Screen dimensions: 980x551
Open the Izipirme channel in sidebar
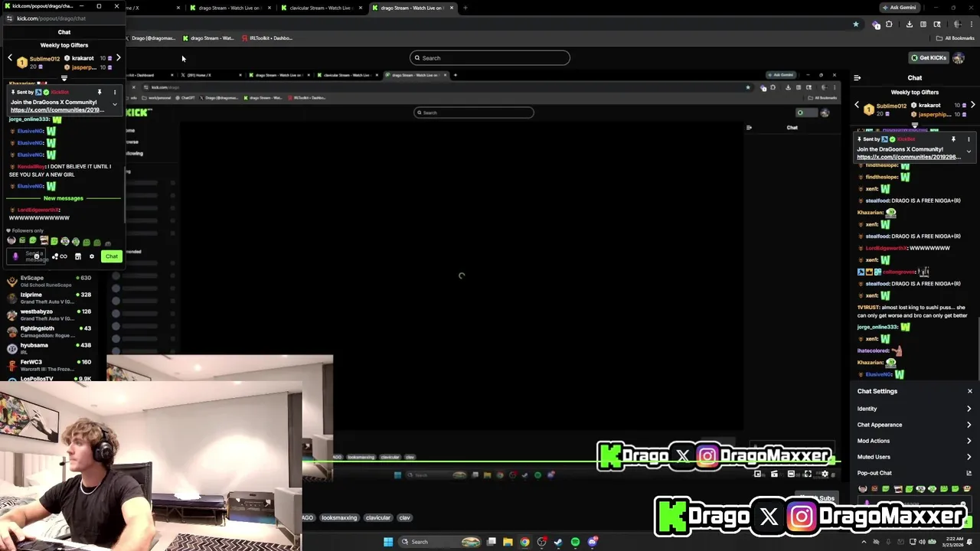(48, 298)
